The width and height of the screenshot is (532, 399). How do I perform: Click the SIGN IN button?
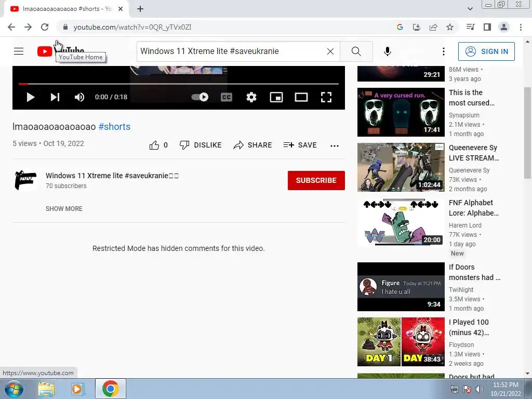(486, 51)
